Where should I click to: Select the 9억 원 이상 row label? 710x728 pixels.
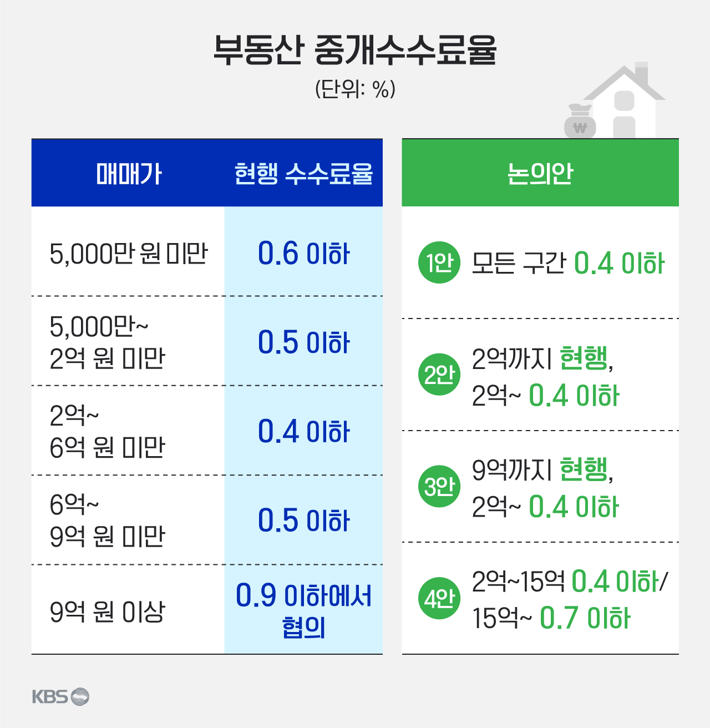(x=108, y=611)
